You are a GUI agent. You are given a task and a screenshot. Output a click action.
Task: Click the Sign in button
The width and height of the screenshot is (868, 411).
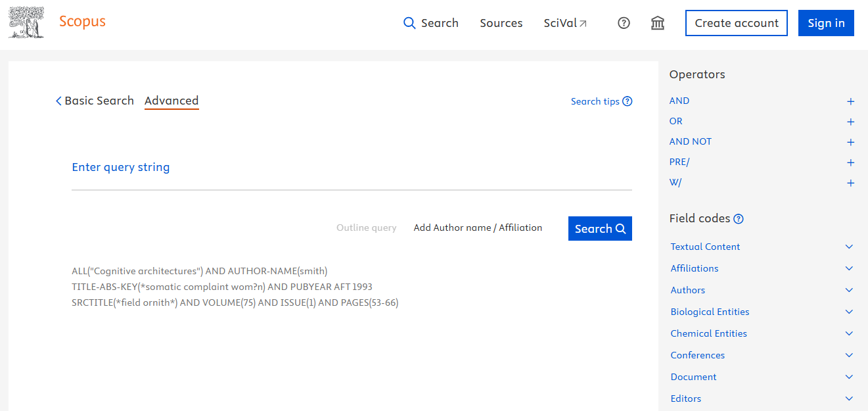coord(826,23)
